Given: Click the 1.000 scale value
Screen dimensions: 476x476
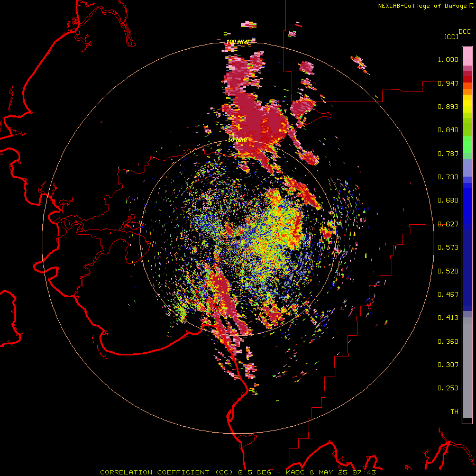Looking at the screenshot, I should click(448, 59).
